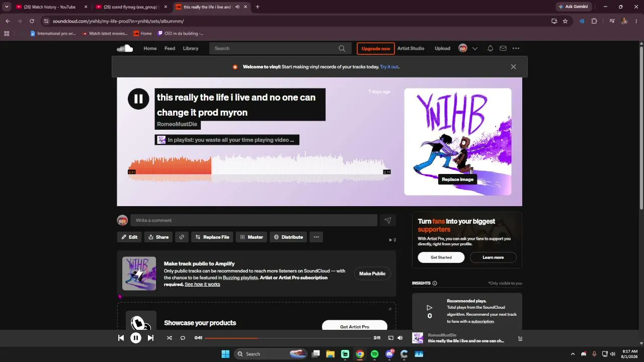The image size is (644, 362).
Task: Pause playback in the bottom player bar
Action: (x=136, y=338)
